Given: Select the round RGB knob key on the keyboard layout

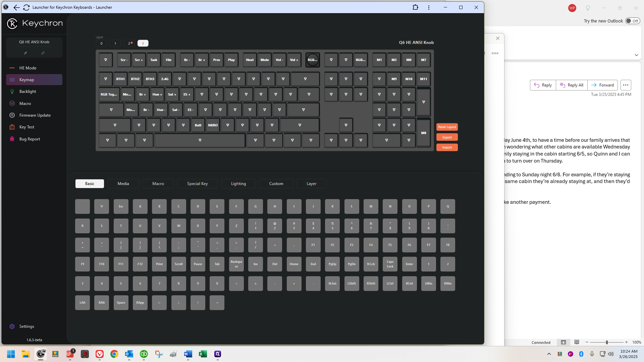Looking at the screenshot, I should (312, 60).
